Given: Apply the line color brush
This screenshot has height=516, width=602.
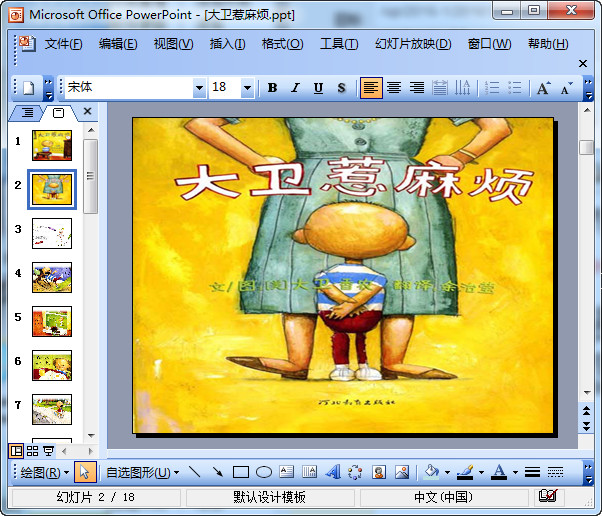Looking at the screenshot, I should (x=465, y=472).
